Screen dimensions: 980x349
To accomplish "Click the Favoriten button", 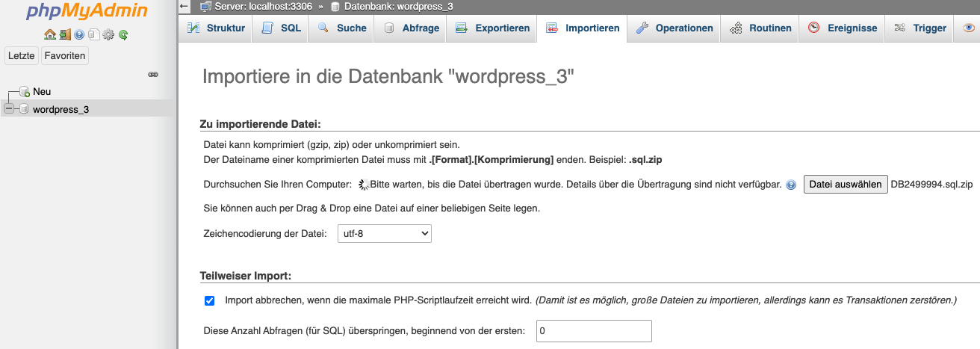I will [x=65, y=55].
